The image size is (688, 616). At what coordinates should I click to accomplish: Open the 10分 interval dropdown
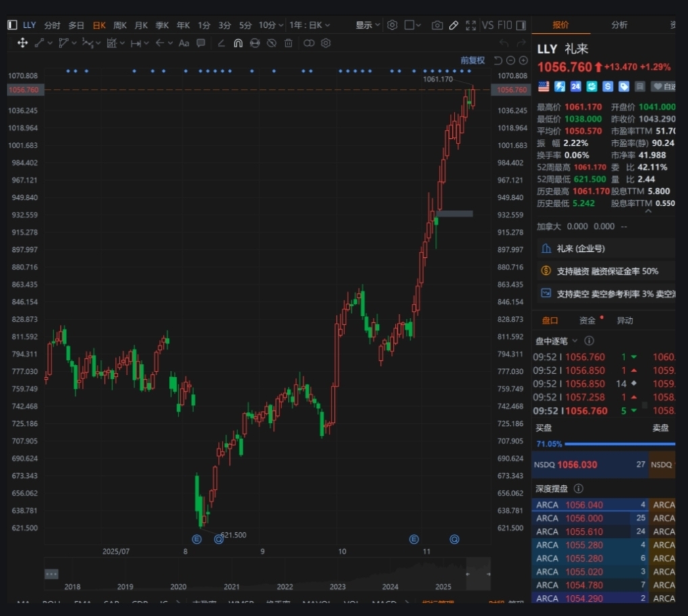[271, 25]
